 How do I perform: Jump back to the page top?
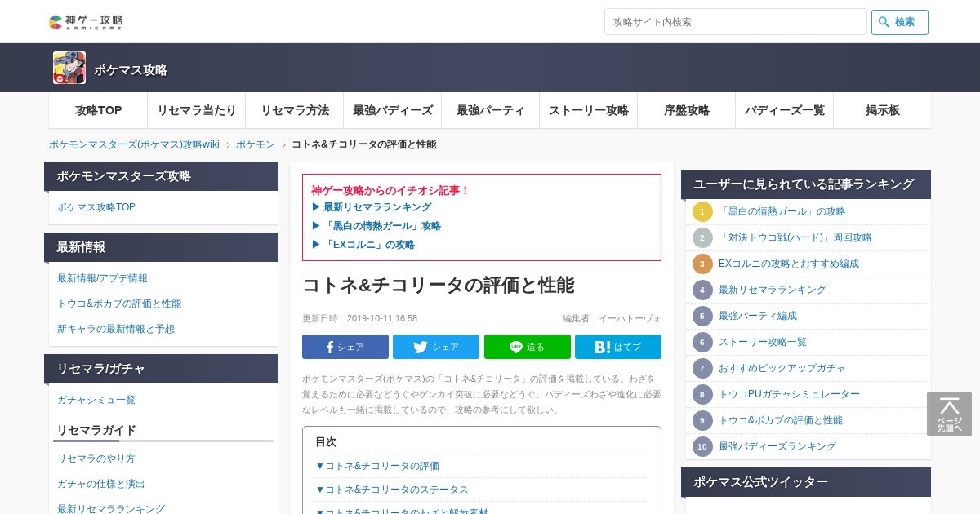949,414
